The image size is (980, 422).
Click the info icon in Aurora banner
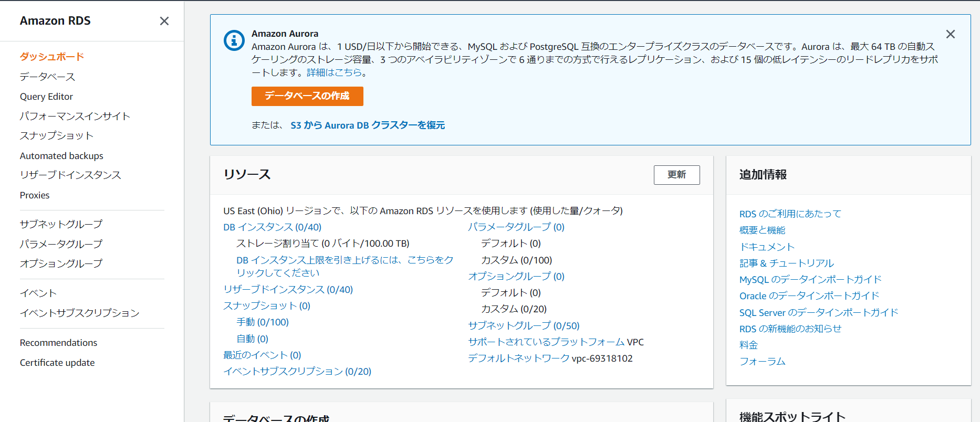[x=234, y=40]
